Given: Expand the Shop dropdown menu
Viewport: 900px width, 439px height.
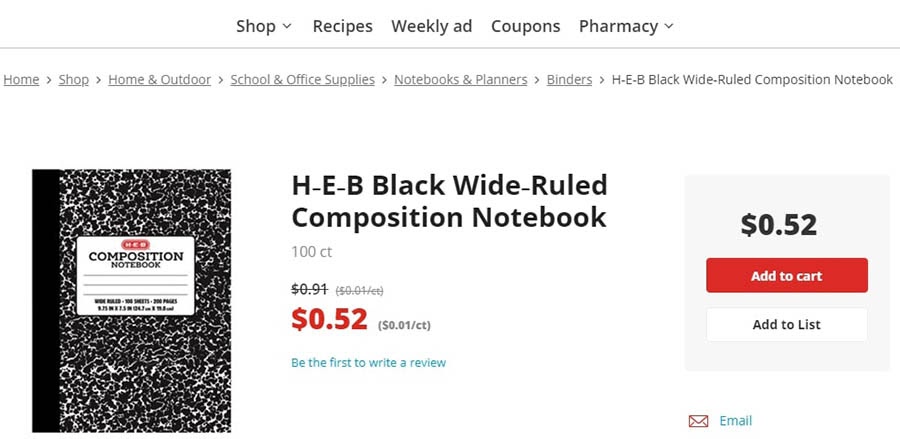Looking at the screenshot, I should click(x=264, y=26).
